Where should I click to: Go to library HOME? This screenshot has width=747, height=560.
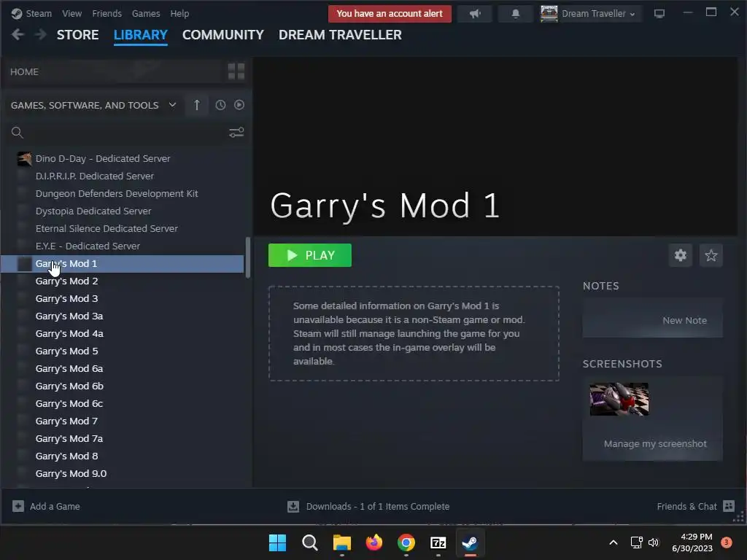tap(24, 72)
